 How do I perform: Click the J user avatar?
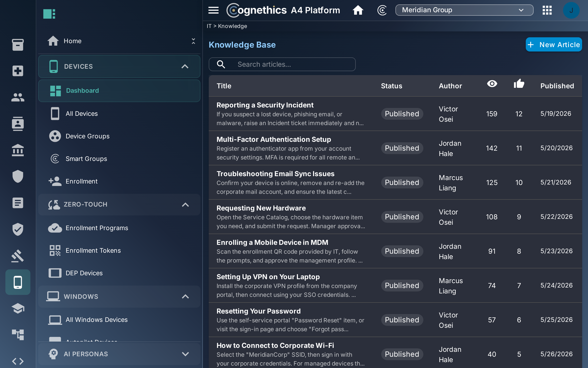[571, 10]
